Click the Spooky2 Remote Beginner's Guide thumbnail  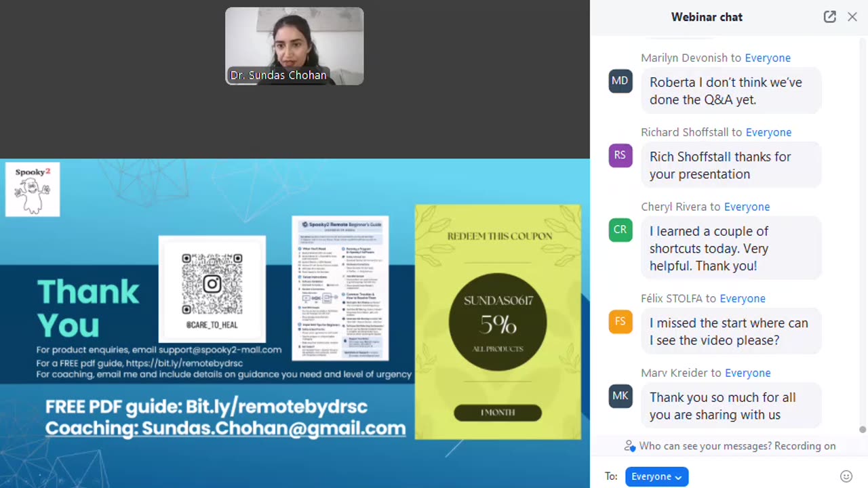coord(340,288)
